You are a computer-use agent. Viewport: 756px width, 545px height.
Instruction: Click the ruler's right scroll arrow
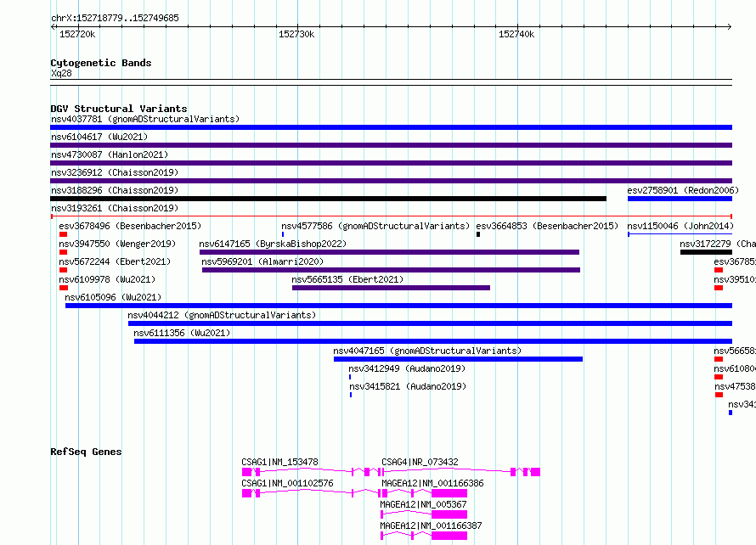click(x=730, y=26)
